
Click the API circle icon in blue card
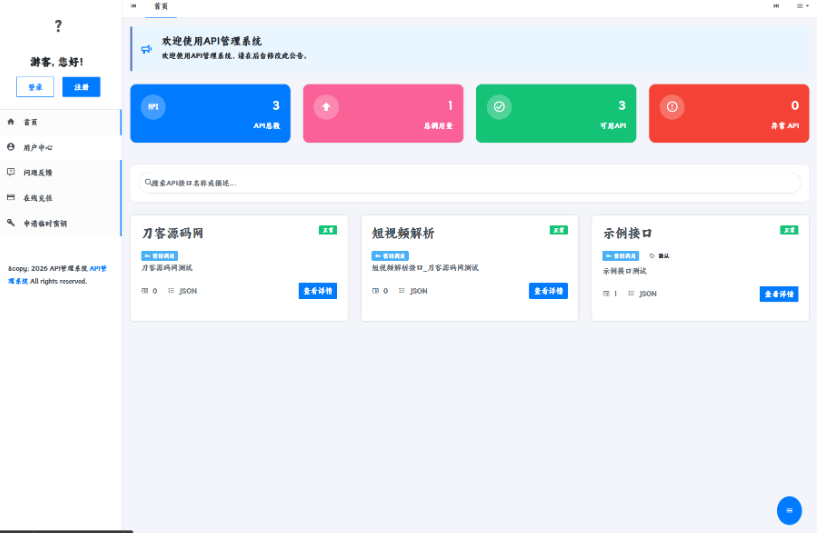coord(153,107)
